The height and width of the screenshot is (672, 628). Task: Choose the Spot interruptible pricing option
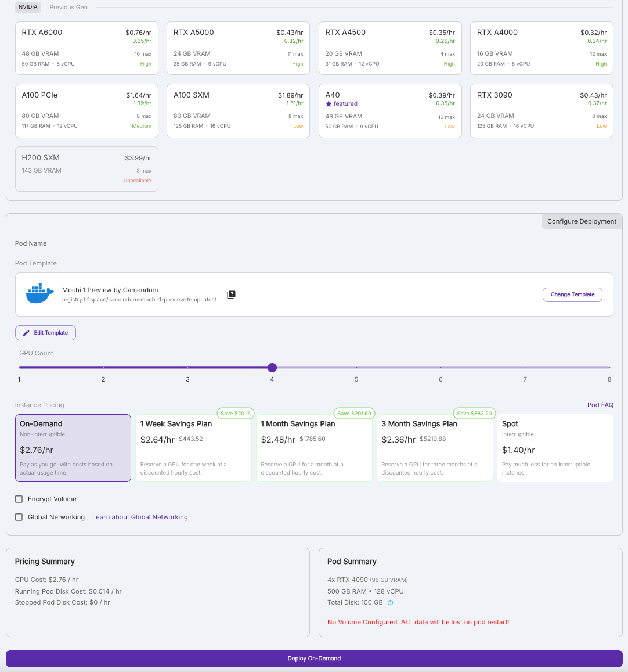[555, 448]
